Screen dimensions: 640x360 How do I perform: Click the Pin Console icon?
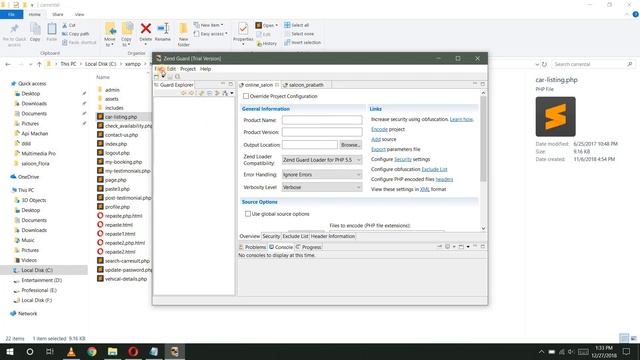(x=440, y=247)
